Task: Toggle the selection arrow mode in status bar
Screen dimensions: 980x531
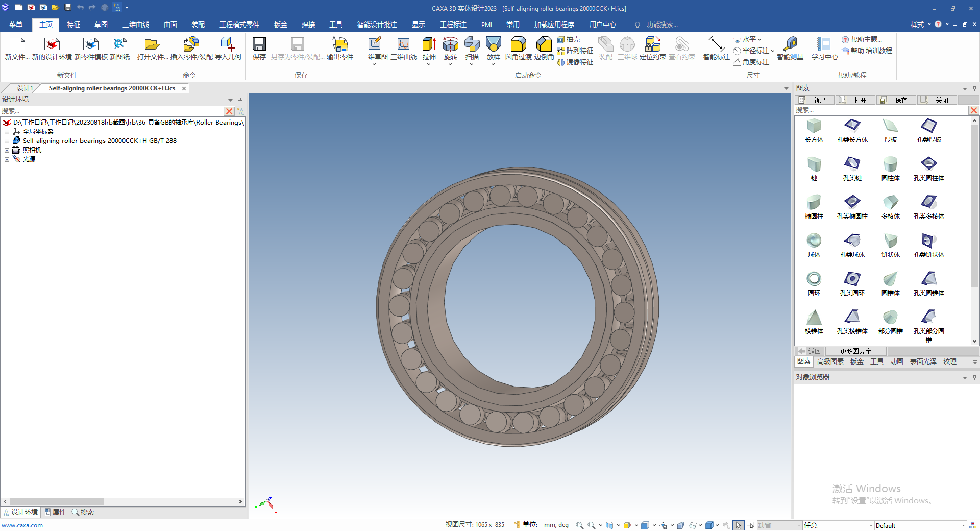Action: [x=738, y=525]
